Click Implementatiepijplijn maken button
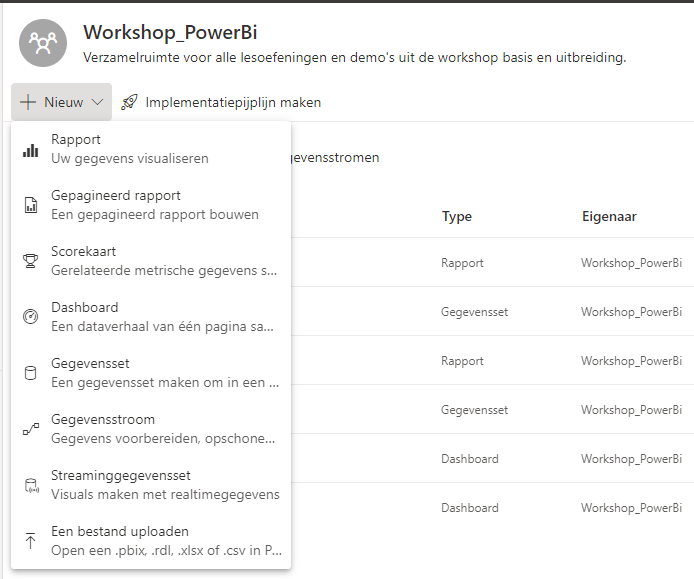Viewport: 694px width, 579px height. [221, 102]
